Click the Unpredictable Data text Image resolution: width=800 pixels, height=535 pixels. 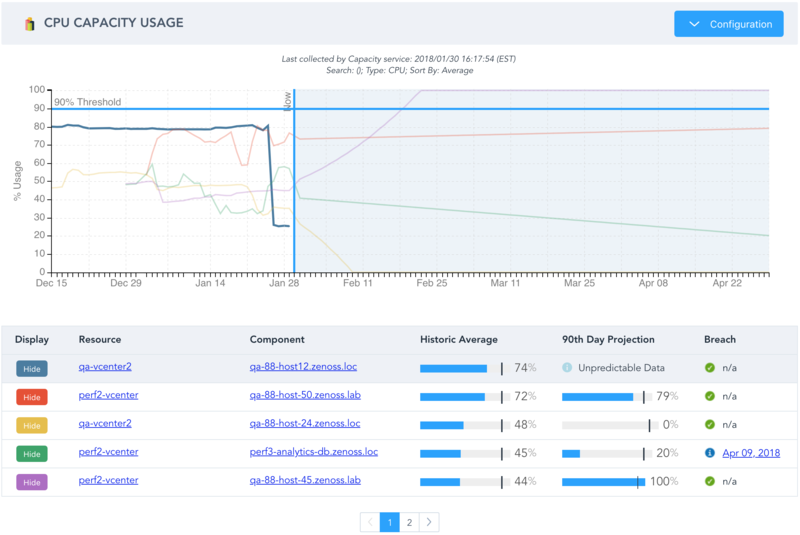pyautogui.click(x=621, y=368)
